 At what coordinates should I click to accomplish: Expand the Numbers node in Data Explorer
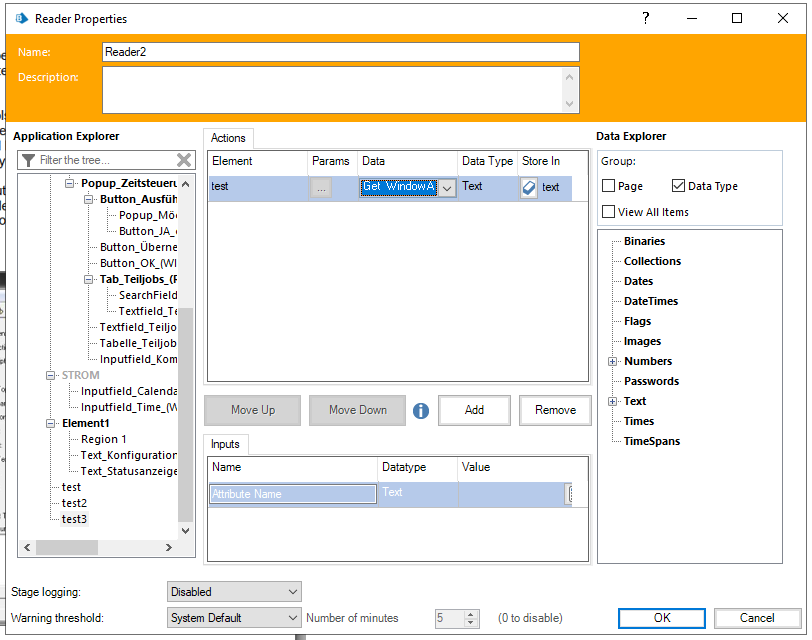click(612, 361)
